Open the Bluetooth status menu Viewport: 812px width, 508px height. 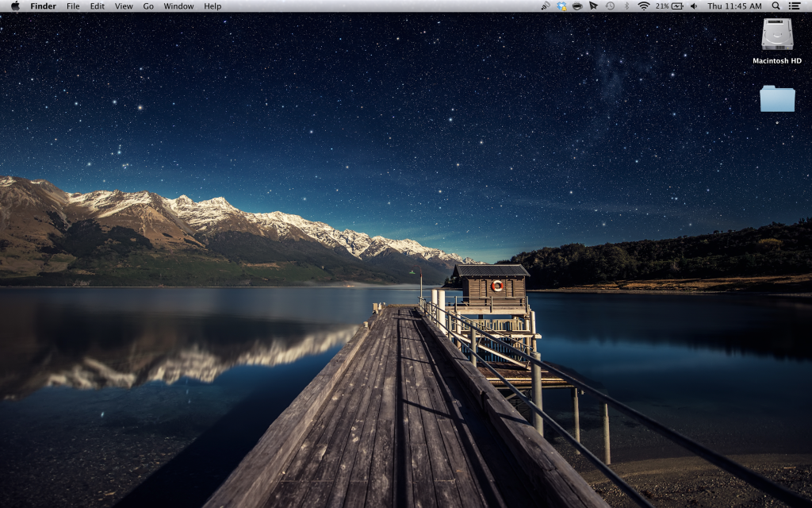point(626,6)
